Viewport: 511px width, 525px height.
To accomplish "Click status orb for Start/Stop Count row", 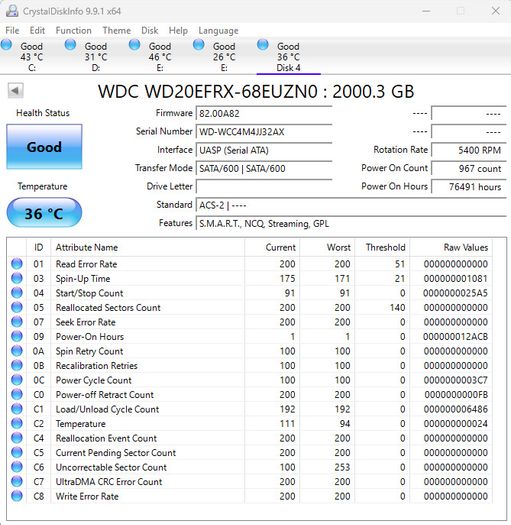I will coord(17,293).
